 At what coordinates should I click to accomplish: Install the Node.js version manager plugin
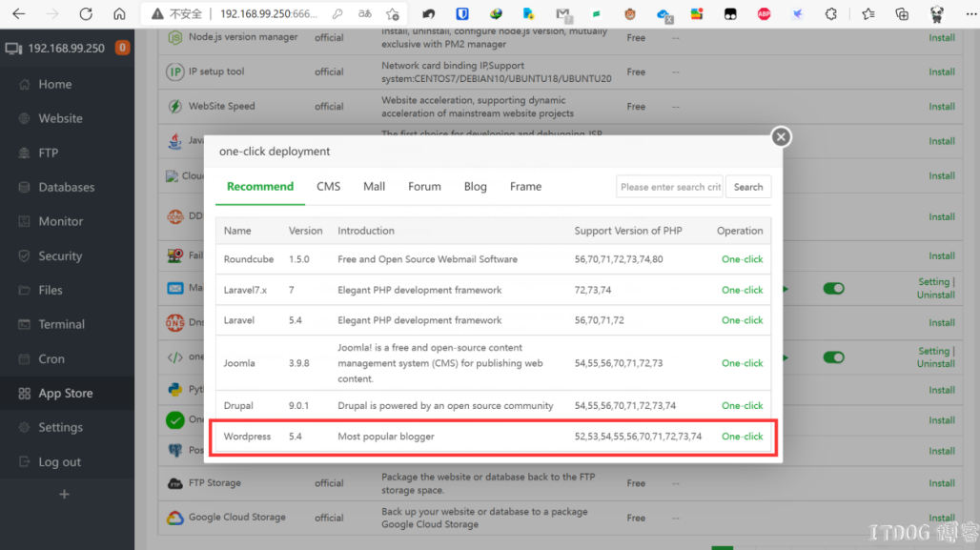(941, 37)
